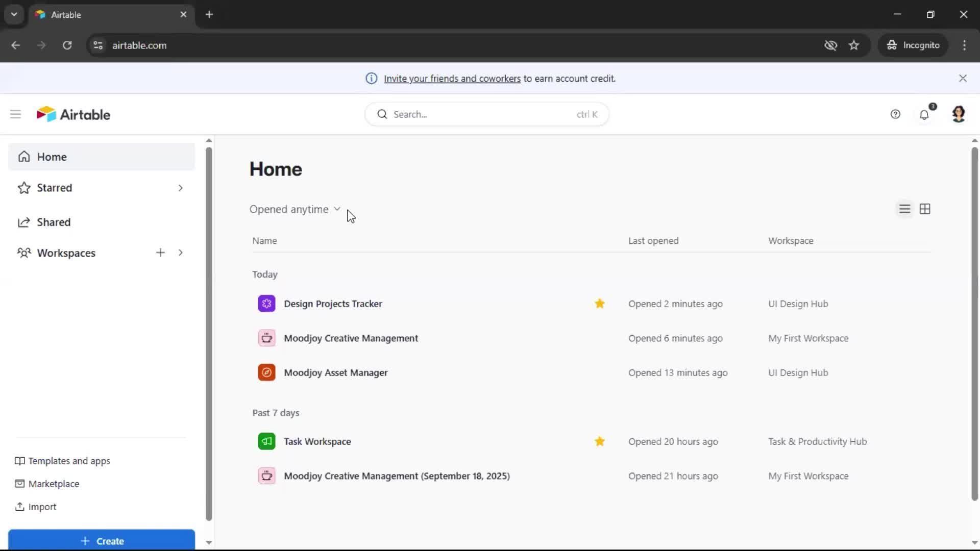Open the notifications bell icon
This screenshot has width=980, height=551.
click(x=924, y=115)
